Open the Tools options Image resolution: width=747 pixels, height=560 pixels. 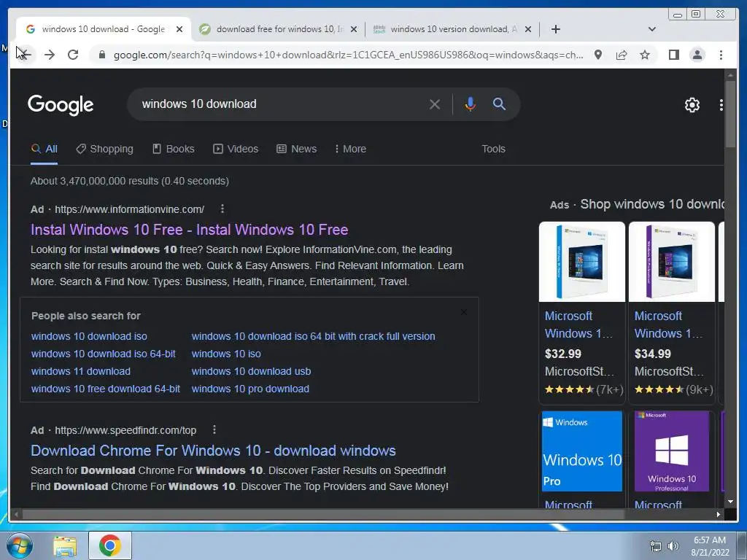[x=493, y=149]
